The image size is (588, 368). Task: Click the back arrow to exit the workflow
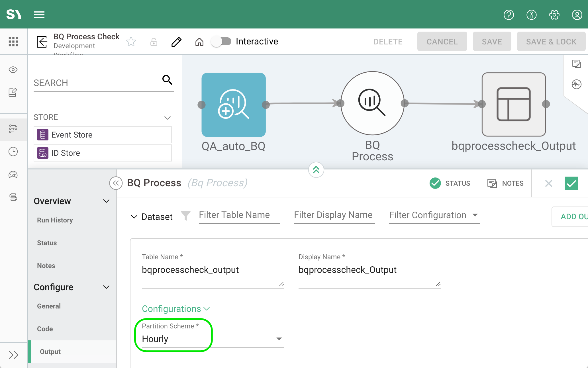[42, 42]
